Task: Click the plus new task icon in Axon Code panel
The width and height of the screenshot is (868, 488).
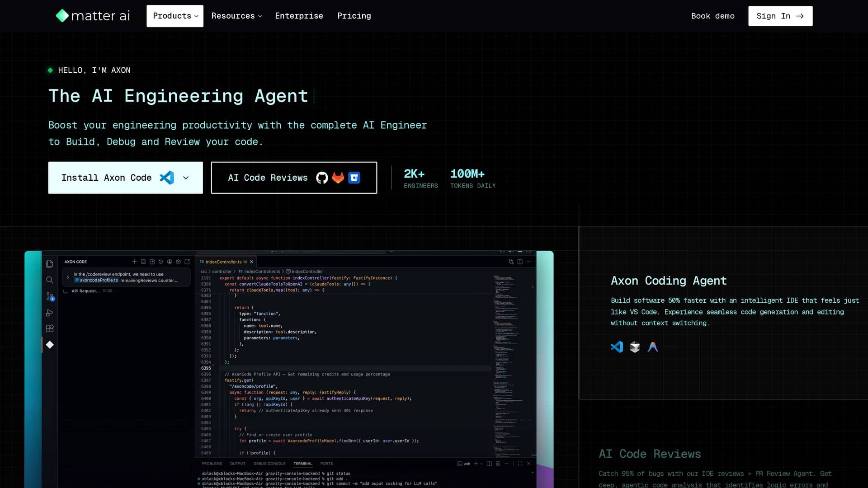Action: pyautogui.click(x=134, y=262)
